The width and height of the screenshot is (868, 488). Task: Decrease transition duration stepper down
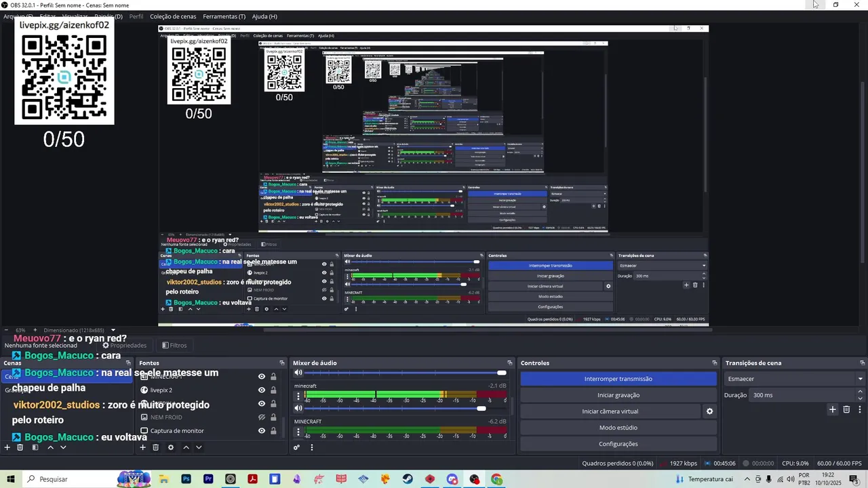coord(860,399)
